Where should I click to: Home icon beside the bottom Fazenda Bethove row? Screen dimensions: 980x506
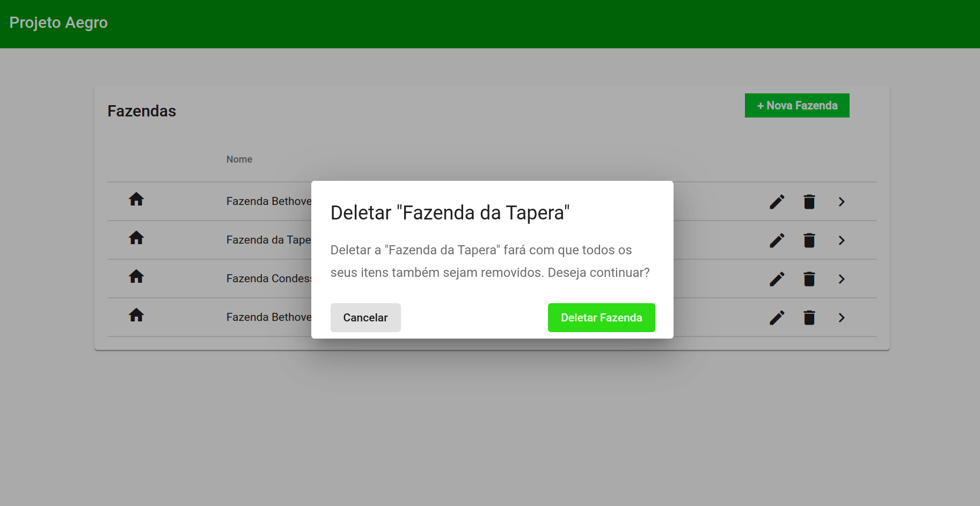[136, 315]
